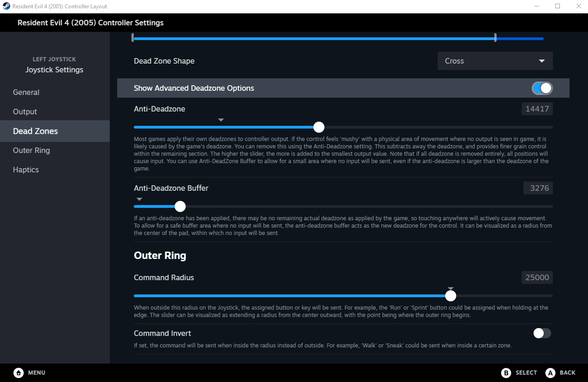Open the General settings tab
This screenshot has width=588, height=382.
click(x=55, y=92)
